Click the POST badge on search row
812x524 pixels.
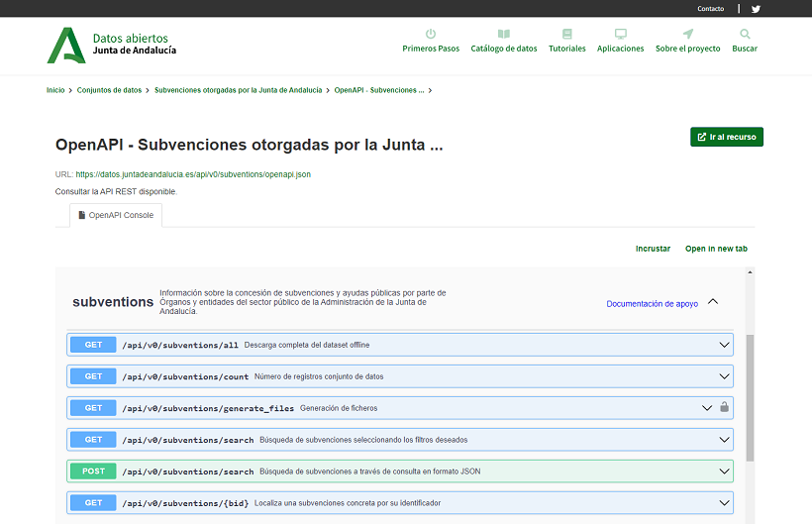click(93, 472)
